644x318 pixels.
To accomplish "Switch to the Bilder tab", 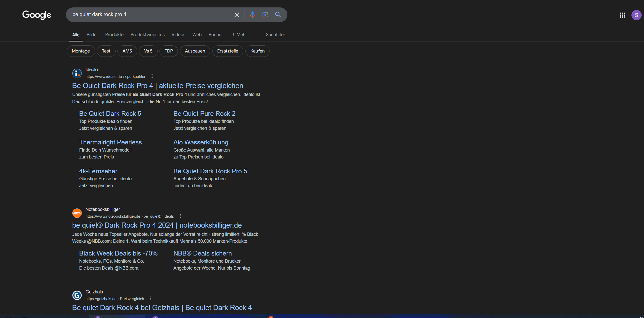I will [92, 35].
